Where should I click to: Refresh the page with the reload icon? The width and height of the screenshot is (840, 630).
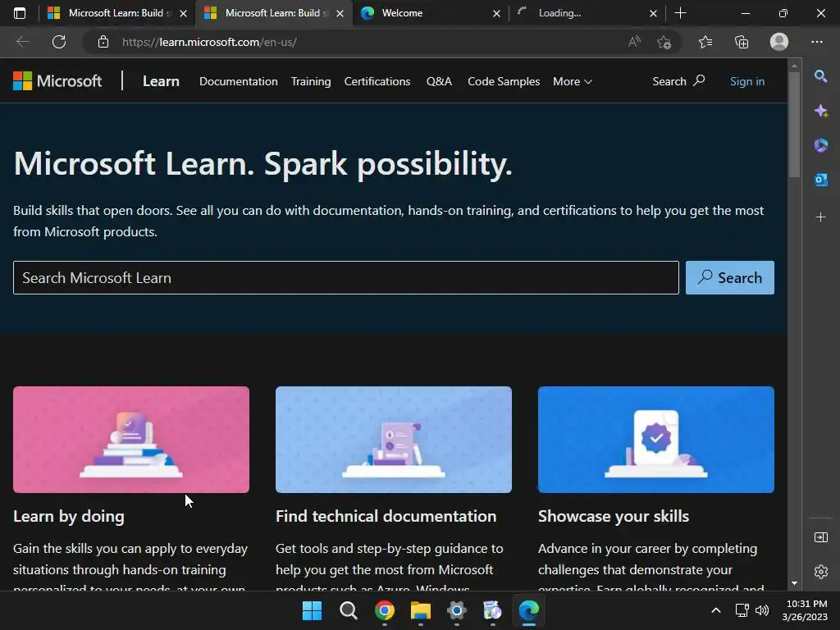[59, 42]
